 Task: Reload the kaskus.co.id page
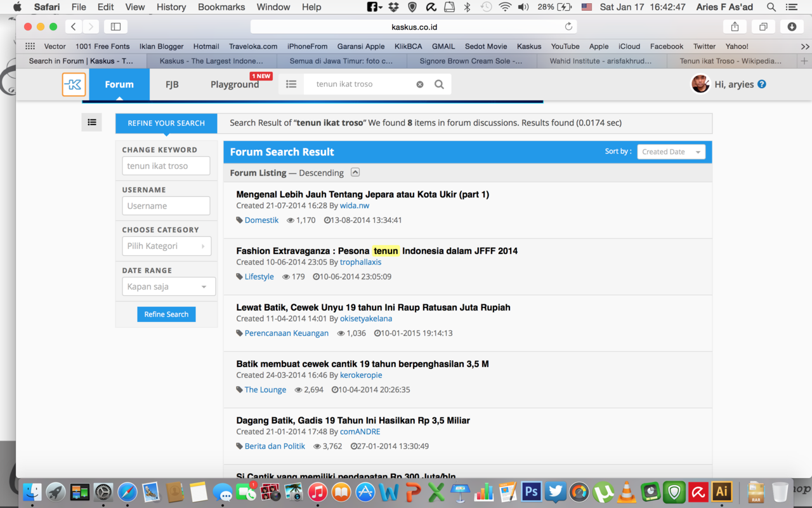click(568, 27)
